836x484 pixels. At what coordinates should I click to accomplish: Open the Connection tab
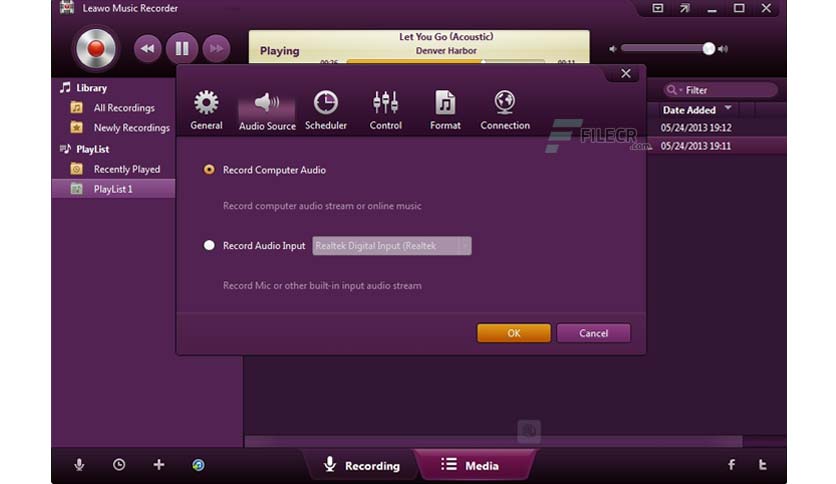click(505, 110)
